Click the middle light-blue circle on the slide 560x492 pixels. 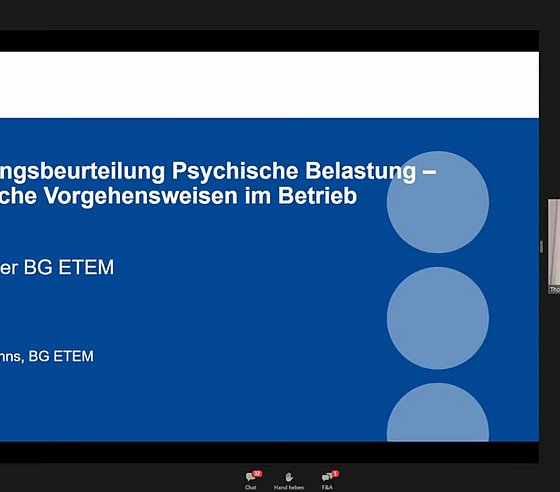(x=438, y=318)
